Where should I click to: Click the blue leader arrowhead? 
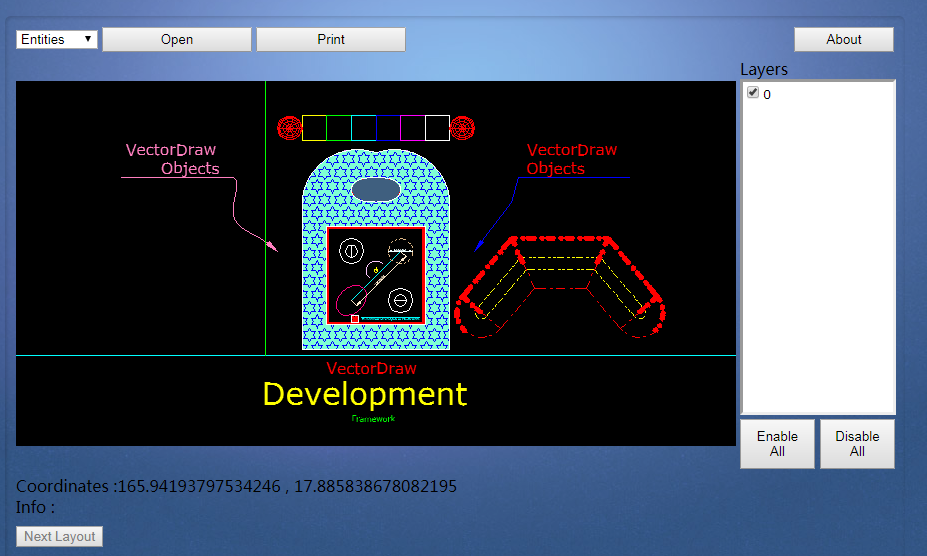(x=479, y=245)
